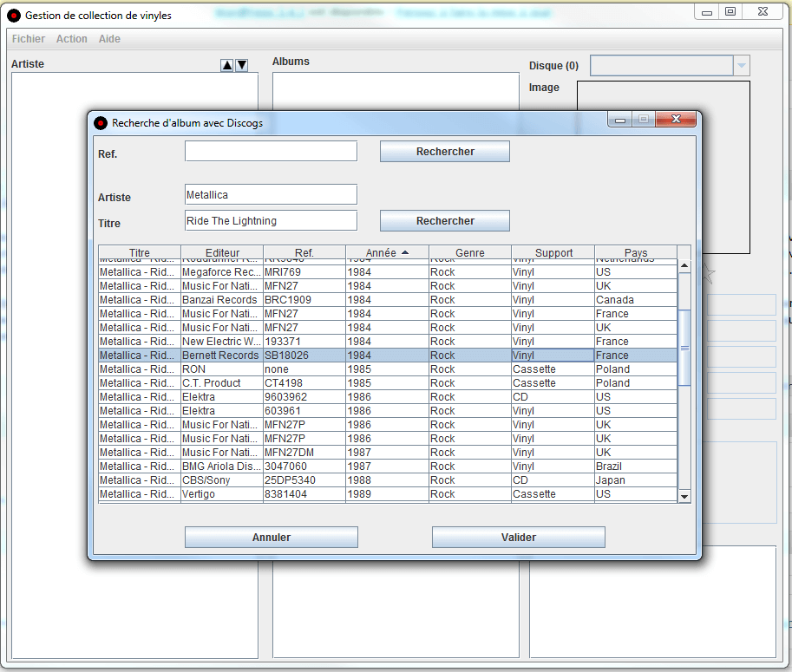This screenshot has height=672, width=792.
Task: Sort results by Titre column header
Action: click(140, 252)
